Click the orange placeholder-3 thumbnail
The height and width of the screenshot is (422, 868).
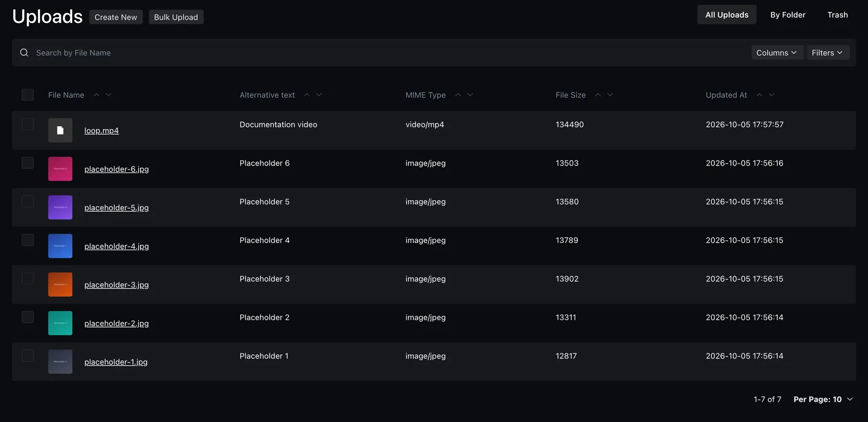(60, 284)
